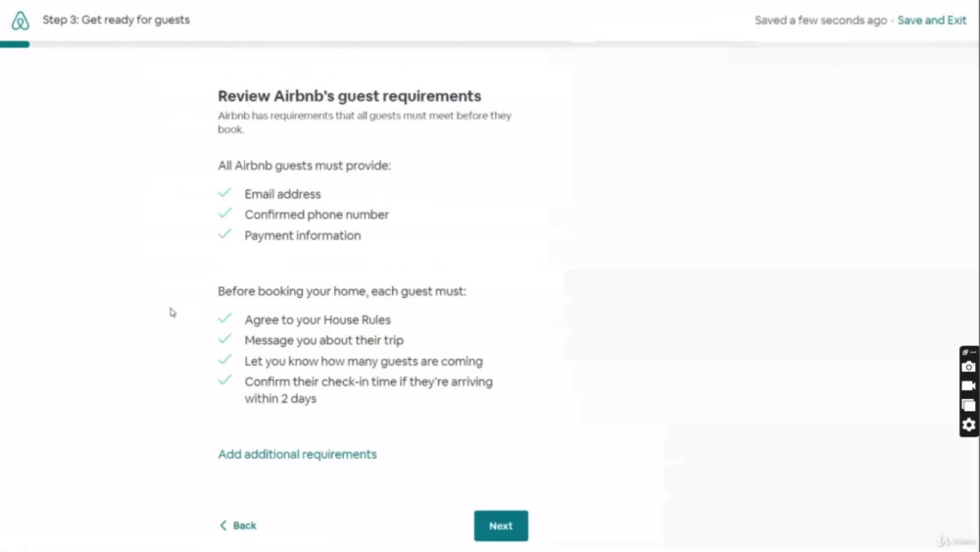Start video recording from the side toolbar

tap(968, 386)
